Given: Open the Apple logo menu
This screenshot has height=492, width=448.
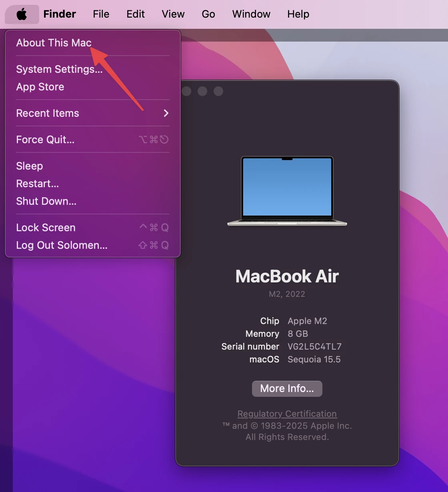Looking at the screenshot, I should tap(22, 14).
